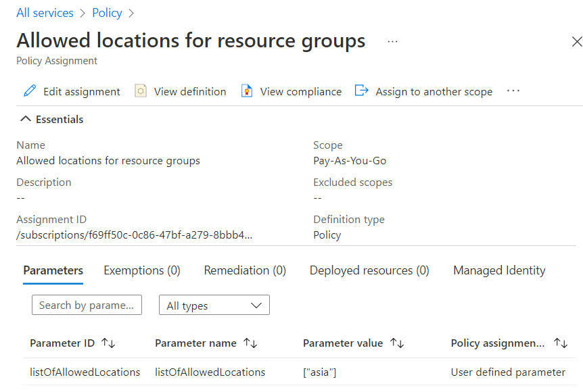
Task: Click the View definition icon
Action: click(141, 91)
